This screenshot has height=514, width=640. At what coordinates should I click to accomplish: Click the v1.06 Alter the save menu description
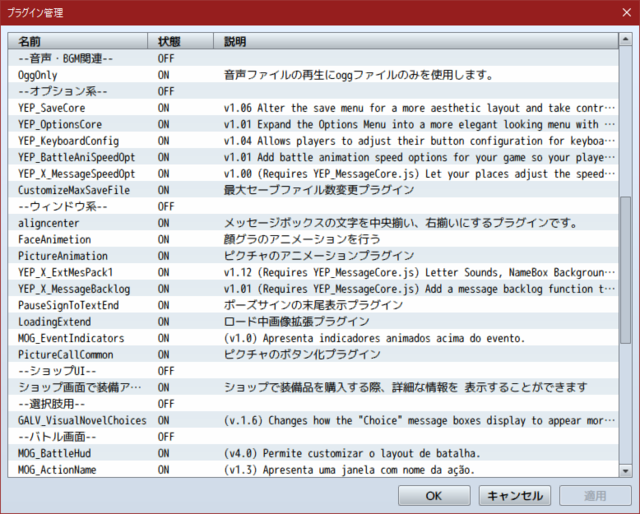(419, 108)
